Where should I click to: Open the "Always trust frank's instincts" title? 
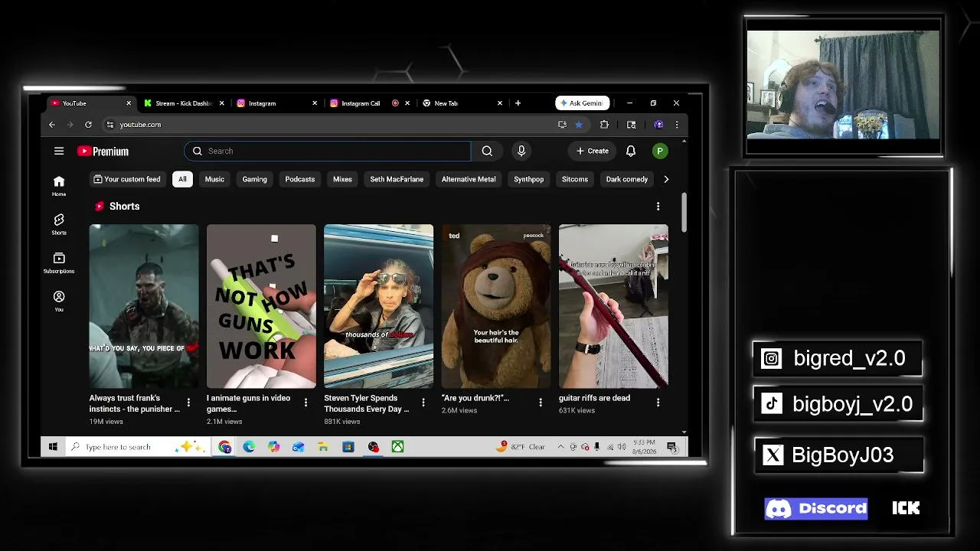135,403
